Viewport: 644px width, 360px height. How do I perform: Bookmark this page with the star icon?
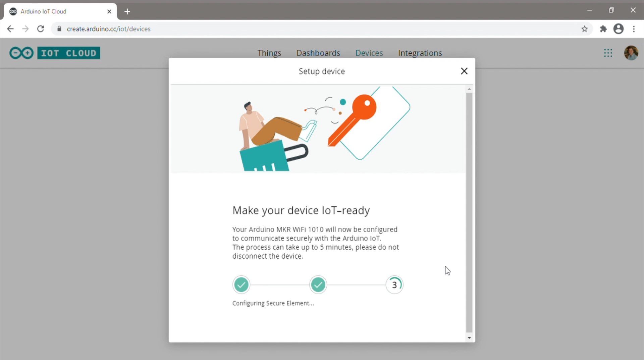tap(584, 29)
